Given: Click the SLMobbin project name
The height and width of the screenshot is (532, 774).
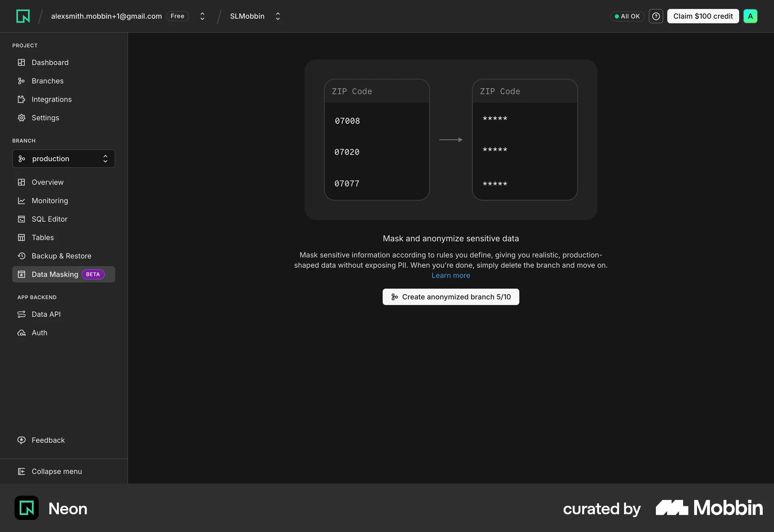Looking at the screenshot, I should [247, 16].
